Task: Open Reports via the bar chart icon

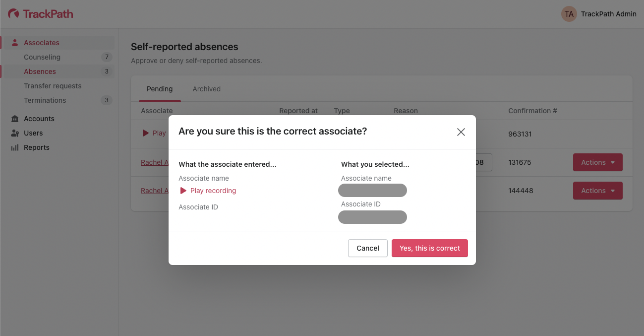Action: (x=15, y=147)
